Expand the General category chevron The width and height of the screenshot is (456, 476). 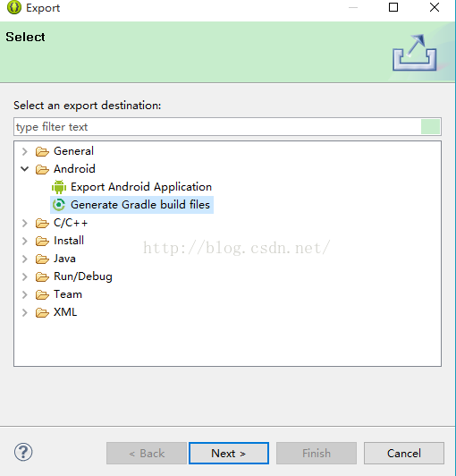[24, 151]
